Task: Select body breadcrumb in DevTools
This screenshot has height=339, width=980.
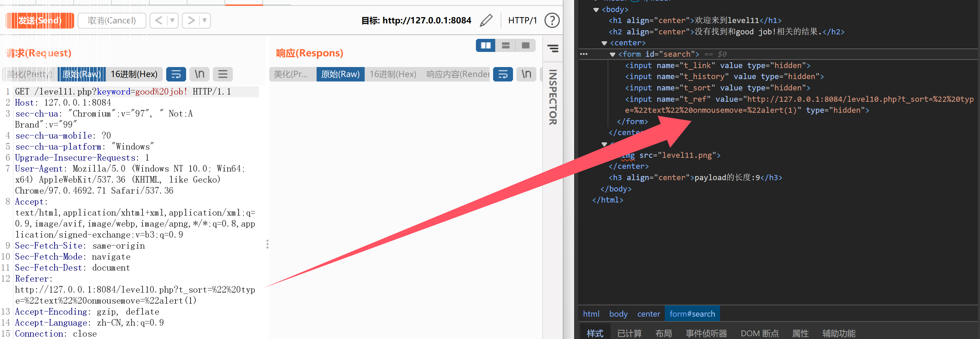Action: [x=618, y=314]
